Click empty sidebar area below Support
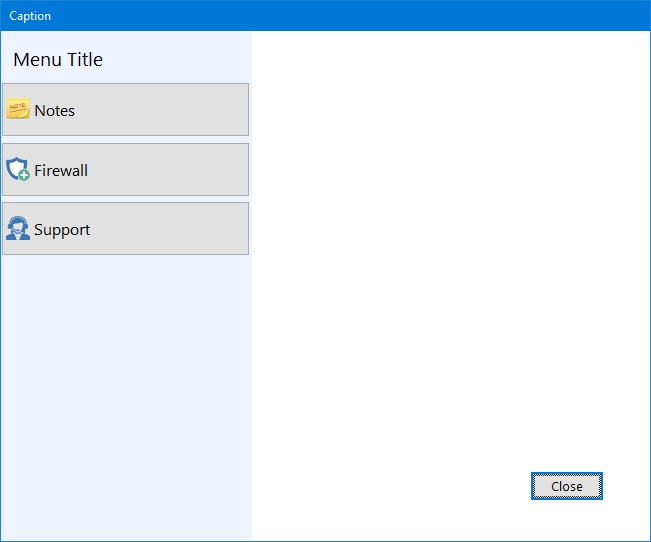 [125, 400]
